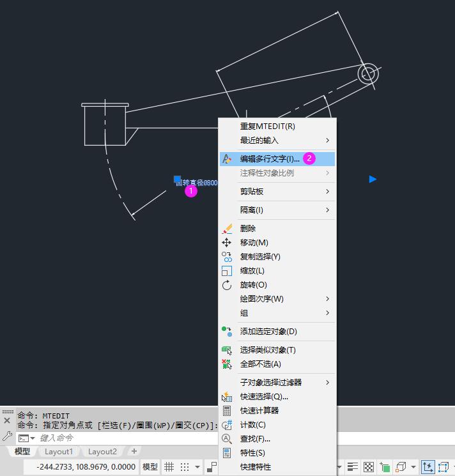This screenshot has height=476, width=455.
Task: Choose 添加选定对象(D) menu entry
Action: [277, 332]
